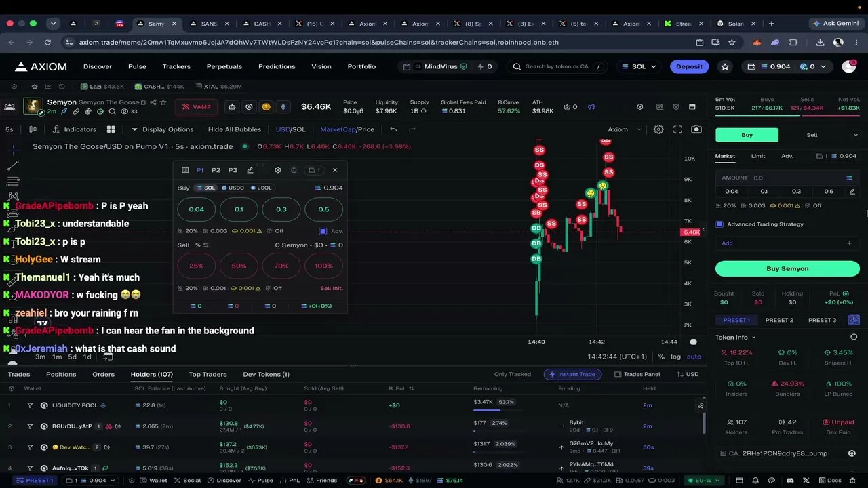The image size is (868, 488).
Task: Change the candlestick chart type
Action: pos(33,129)
